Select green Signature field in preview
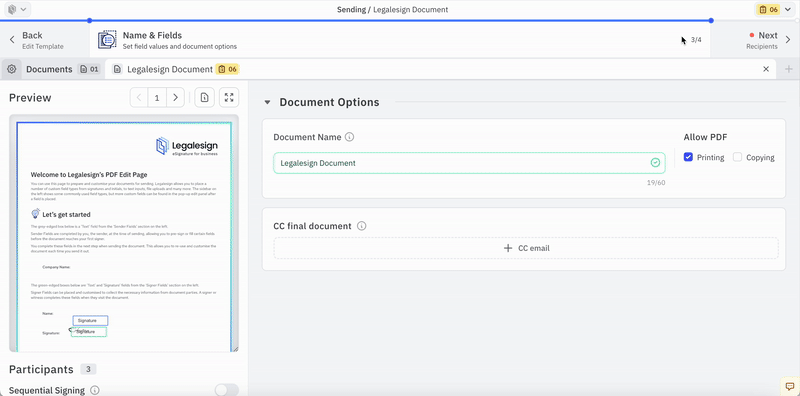 (x=89, y=332)
